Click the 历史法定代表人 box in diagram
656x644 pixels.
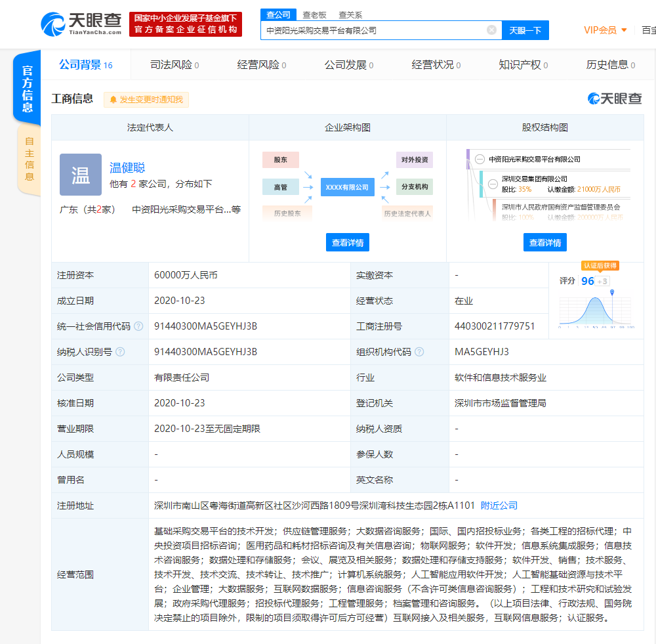coord(407,213)
